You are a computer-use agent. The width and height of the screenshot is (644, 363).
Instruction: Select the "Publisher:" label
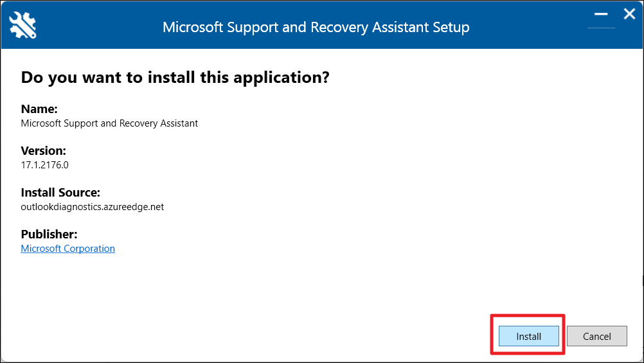point(49,235)
